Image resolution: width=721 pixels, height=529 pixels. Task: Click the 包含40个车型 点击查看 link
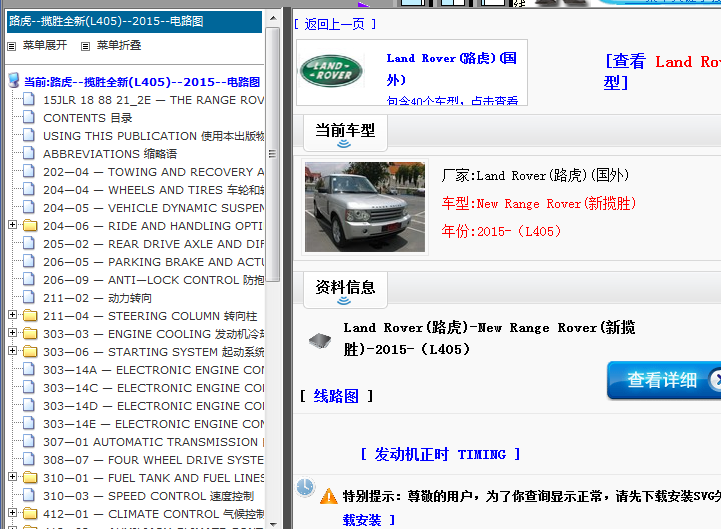[452, 100]
